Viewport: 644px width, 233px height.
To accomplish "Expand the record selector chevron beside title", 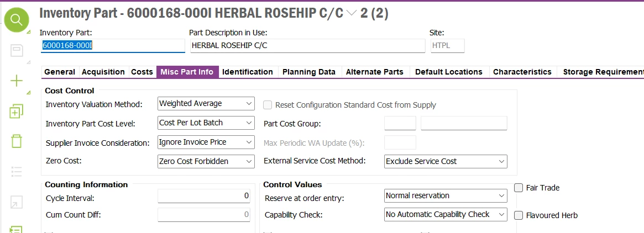I will [x=352, y=14].
